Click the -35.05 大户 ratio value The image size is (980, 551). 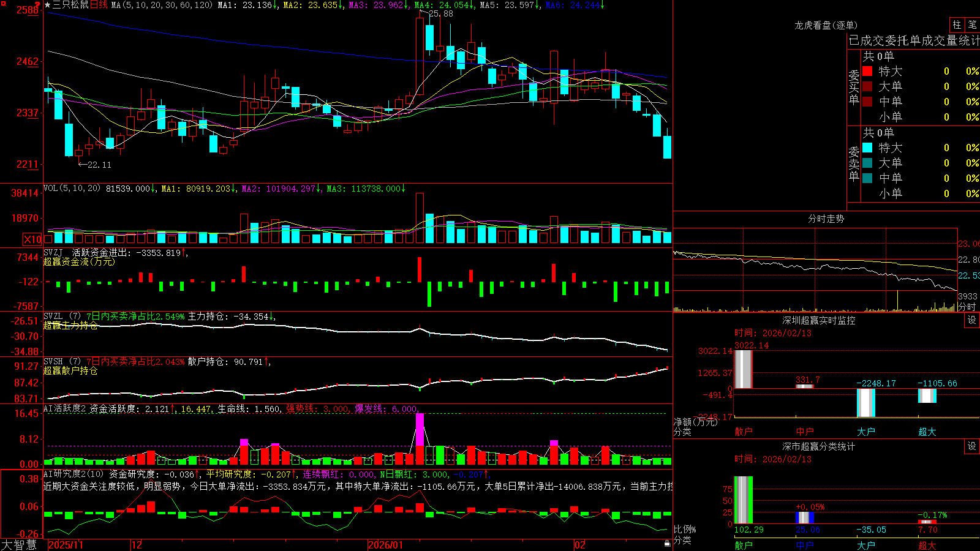871,530
